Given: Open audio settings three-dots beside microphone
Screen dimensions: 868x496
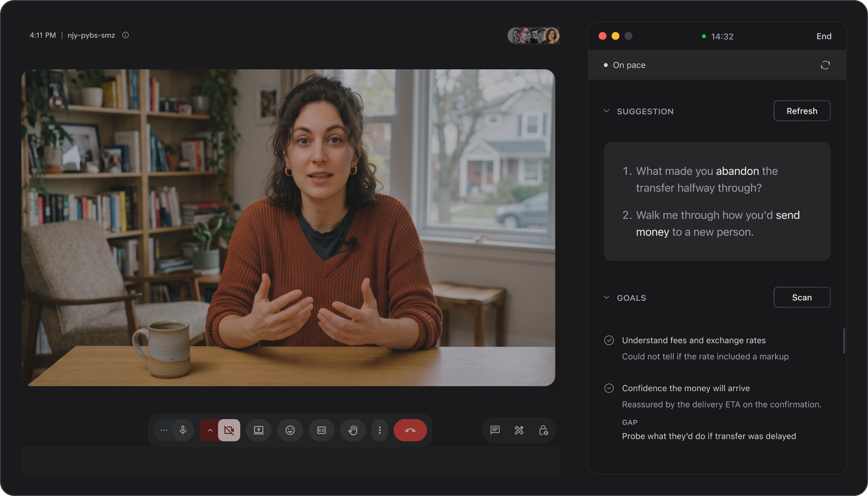Looking at the screenshot, I should 164,430.
